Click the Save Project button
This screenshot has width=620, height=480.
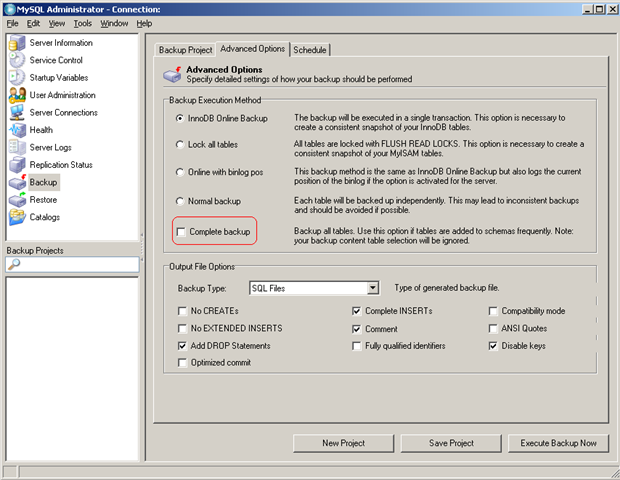(x=451, y=443)
